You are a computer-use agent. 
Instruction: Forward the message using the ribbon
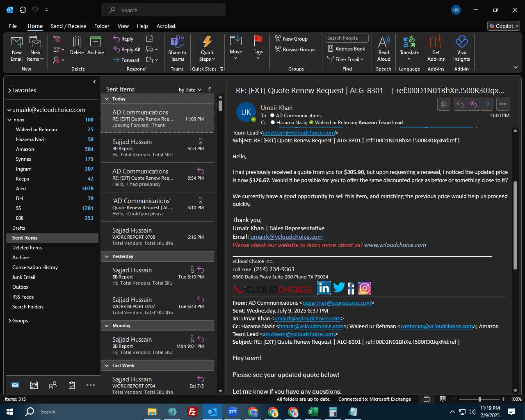[126, 60]
